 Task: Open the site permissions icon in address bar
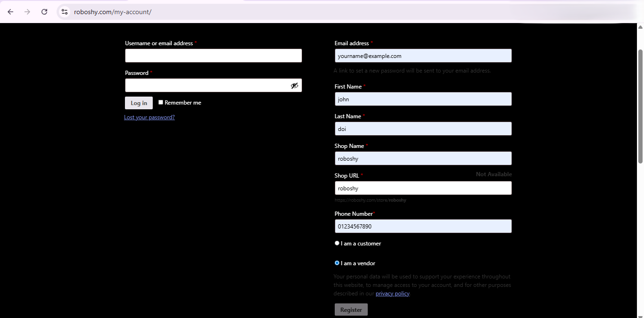point(64,12)
